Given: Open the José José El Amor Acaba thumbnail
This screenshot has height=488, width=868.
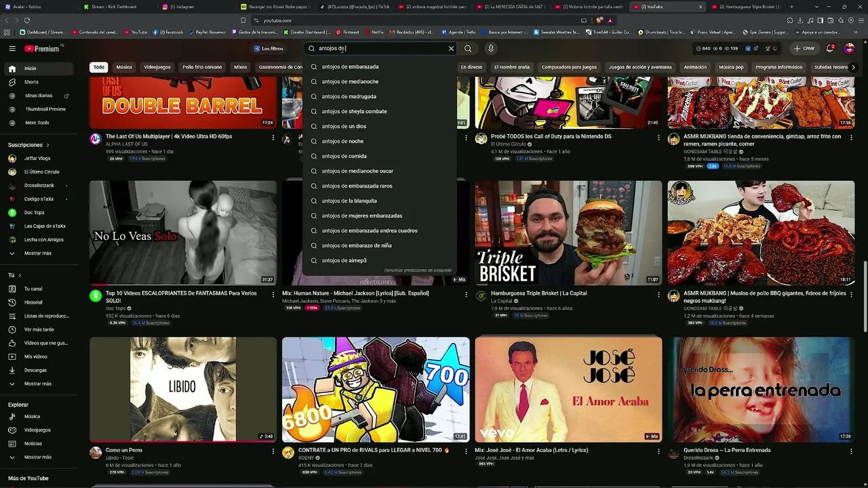Looking at the screenshot, I should click(568, 390).
